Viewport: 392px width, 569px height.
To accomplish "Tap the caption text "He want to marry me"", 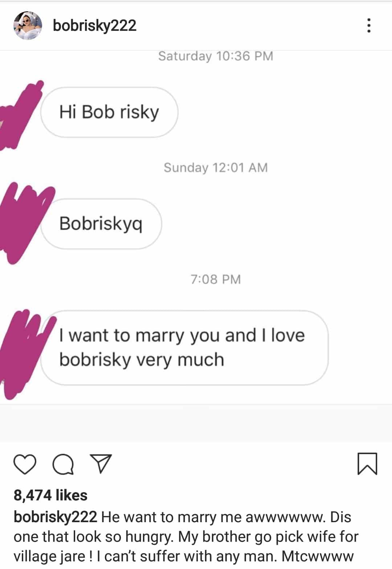I will pyautogui.click(x=171, y=517).
